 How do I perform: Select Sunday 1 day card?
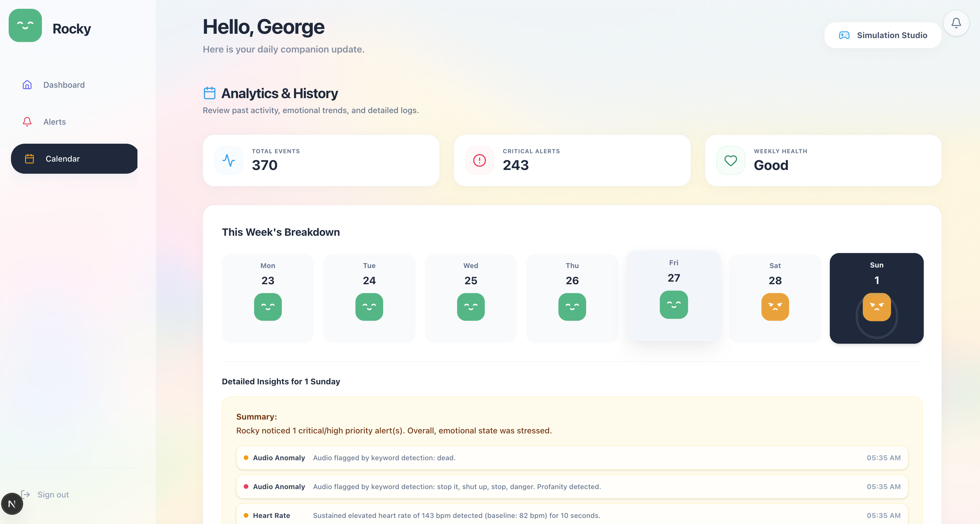click(x=876, y=298)
